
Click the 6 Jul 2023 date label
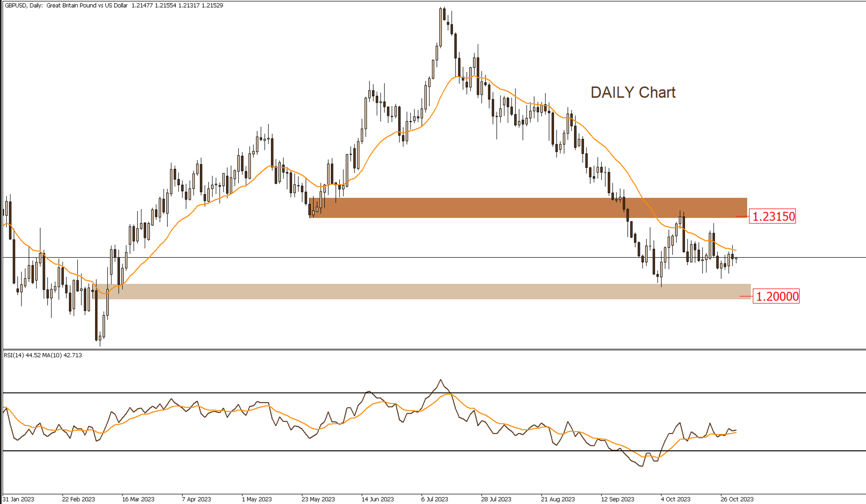435,499
